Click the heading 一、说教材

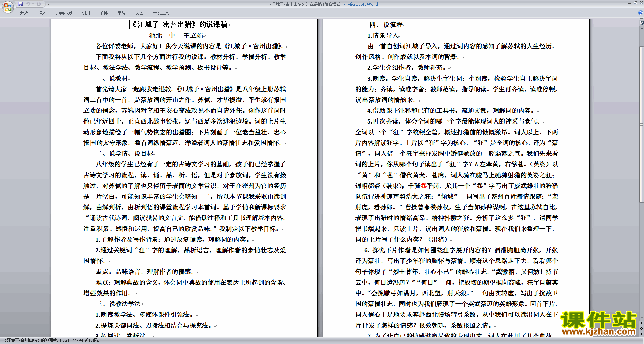coord(112,78)
